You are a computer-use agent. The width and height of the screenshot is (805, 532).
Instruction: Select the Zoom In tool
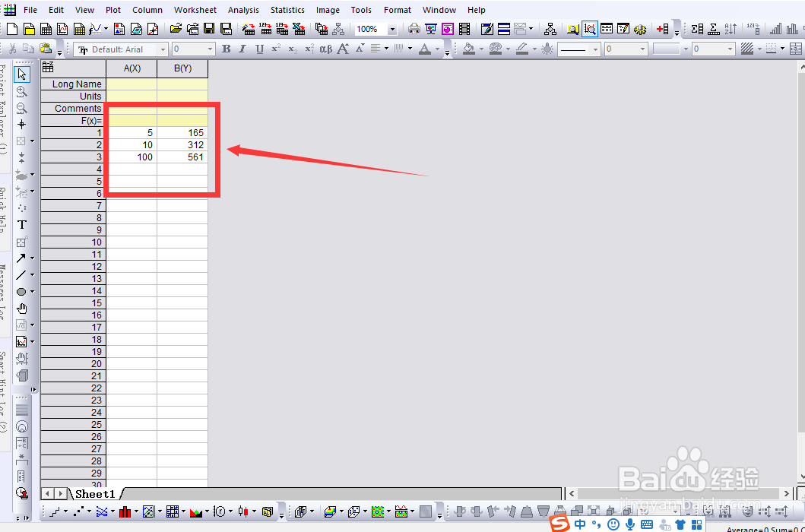click(x=21, y=91)
